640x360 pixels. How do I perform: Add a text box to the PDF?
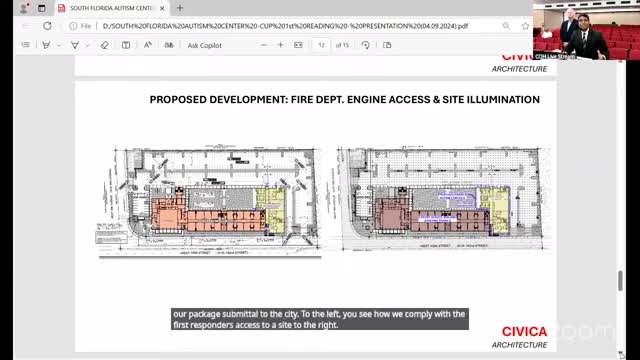tap(126, 45)
